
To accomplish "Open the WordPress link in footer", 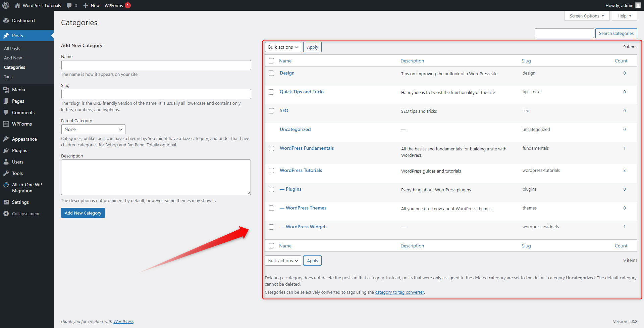I will click(123, 321).
